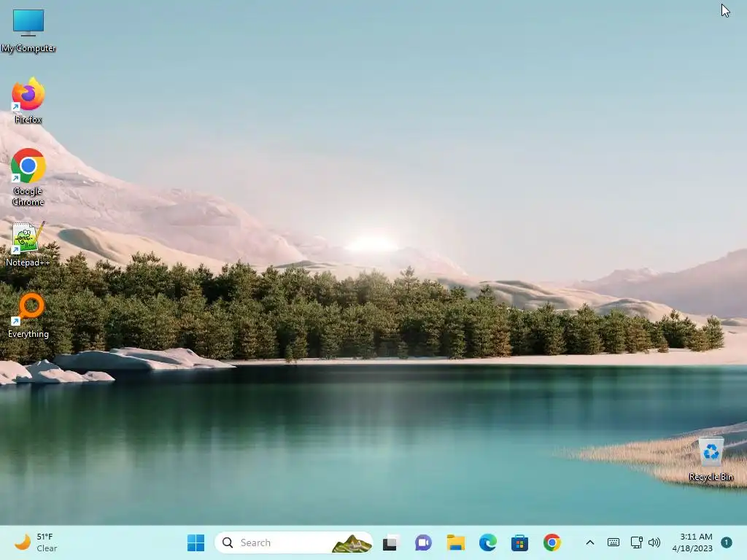The image size is (747, 560).
Task: Open the network status tray icon
Action: (636, 542)
